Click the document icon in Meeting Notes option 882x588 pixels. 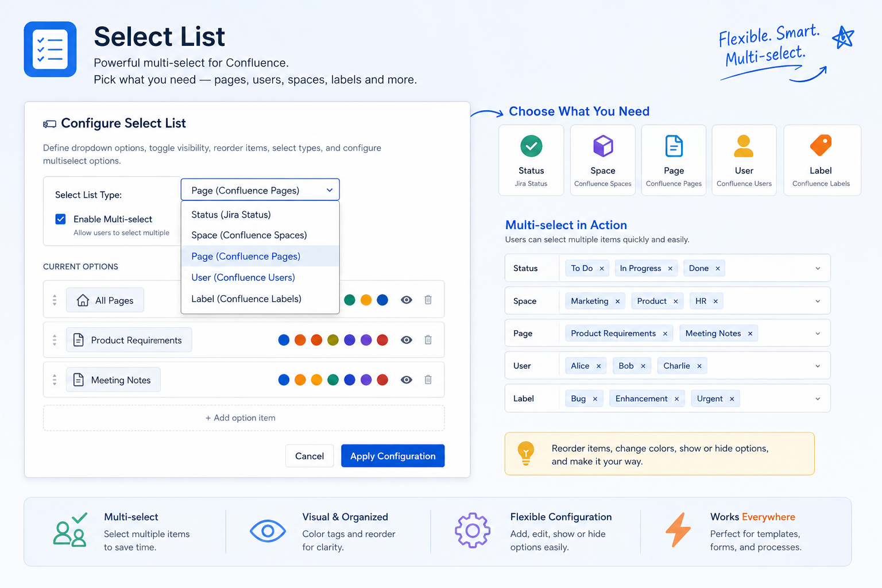(x=79, y=380)
